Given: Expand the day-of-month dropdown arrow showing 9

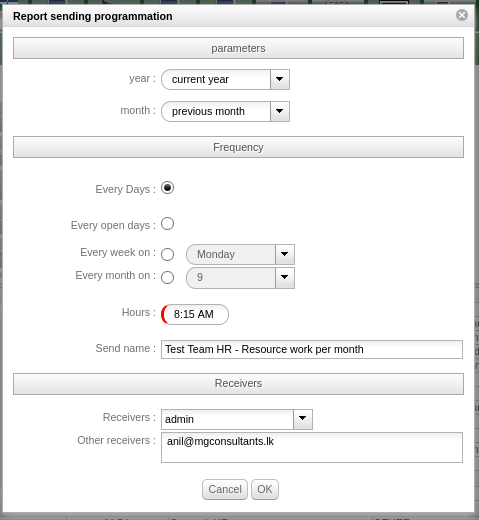Looking at the screenshot, I should [x=285, y=277].
